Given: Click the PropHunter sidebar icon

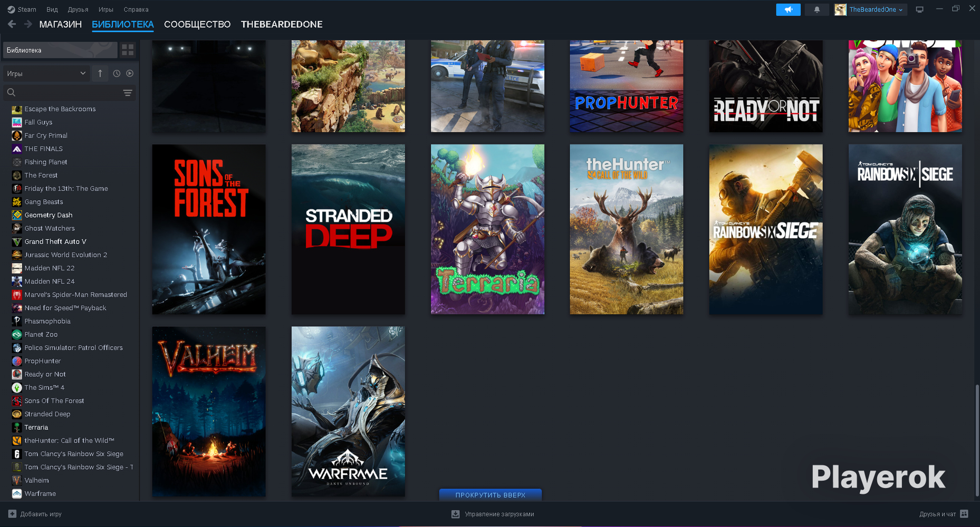Looking at the screenshot, I should tap(17, 361).
